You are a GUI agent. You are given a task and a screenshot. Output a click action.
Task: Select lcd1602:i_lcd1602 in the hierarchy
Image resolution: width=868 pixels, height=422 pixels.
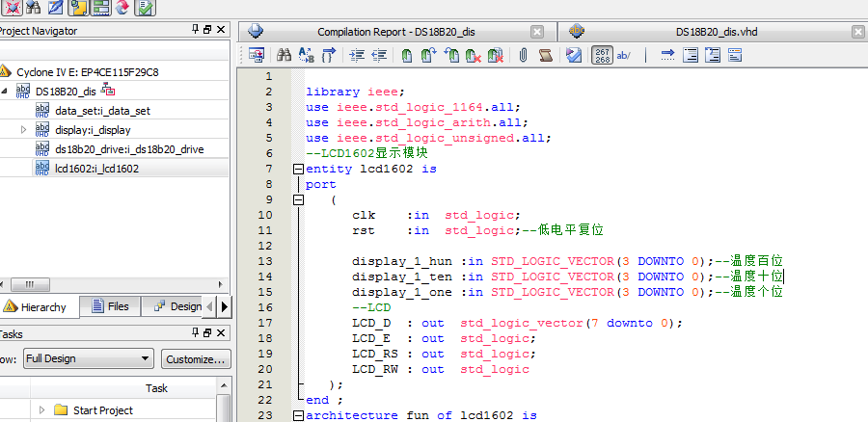96,168
